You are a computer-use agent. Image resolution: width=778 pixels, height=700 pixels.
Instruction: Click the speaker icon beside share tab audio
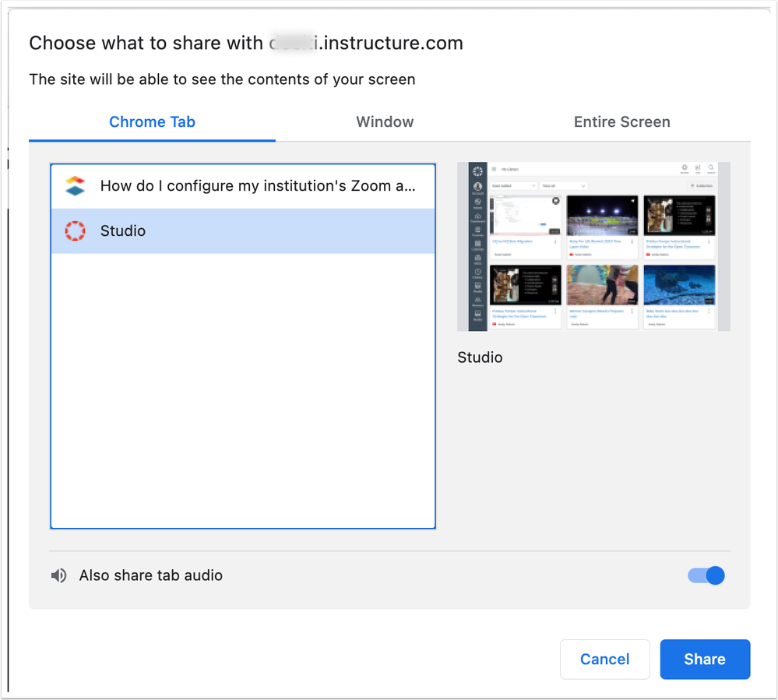(x=58, y=576)
